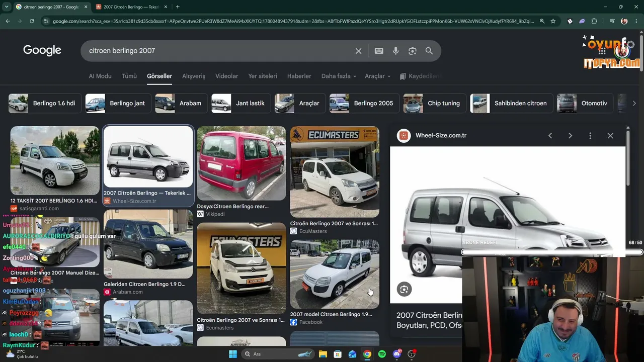Open the '2007 model Citroën Berlingo 1.9' Facebook result

(x=331, y=314)
